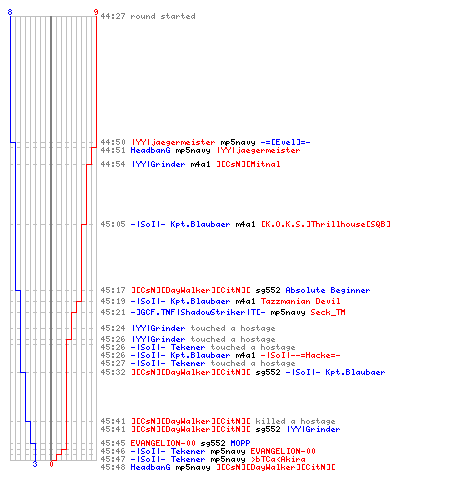This screenshot has height=500, width=450.
Task: Click >bTCa<Akira in the 45:47 entry
Action: 278,459
